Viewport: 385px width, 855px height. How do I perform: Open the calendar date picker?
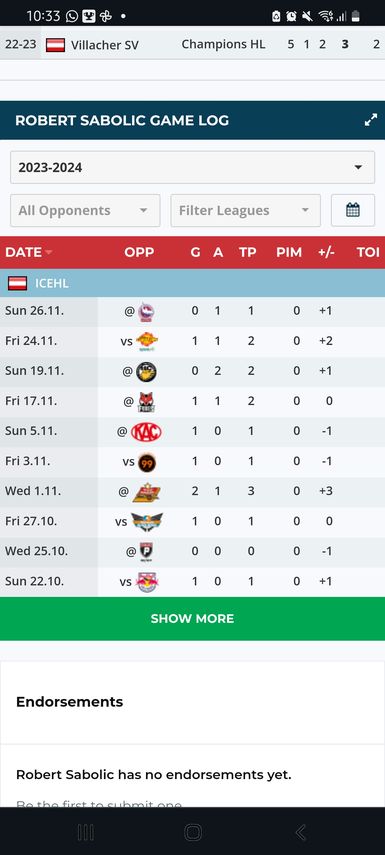pyautogui.click(x=353, y=210)
